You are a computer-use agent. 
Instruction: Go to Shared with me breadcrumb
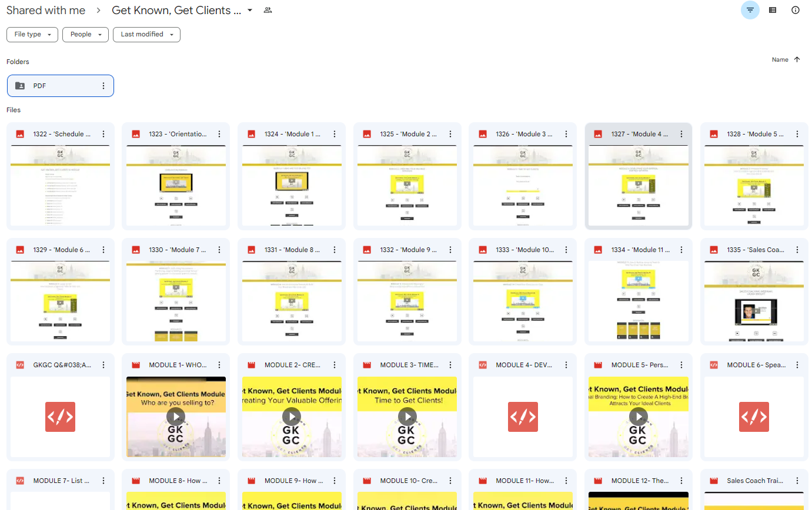coord(46,11)
